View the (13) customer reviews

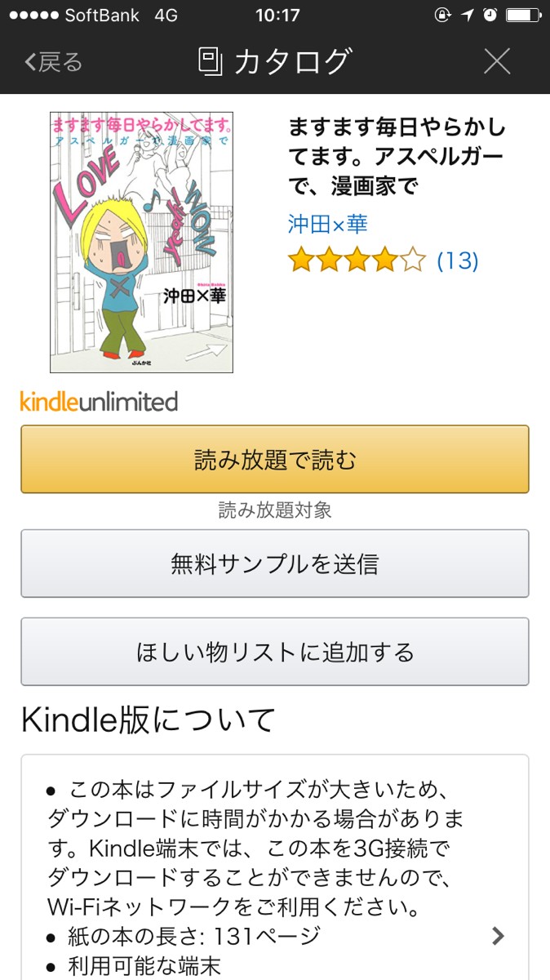click(458, 261)
